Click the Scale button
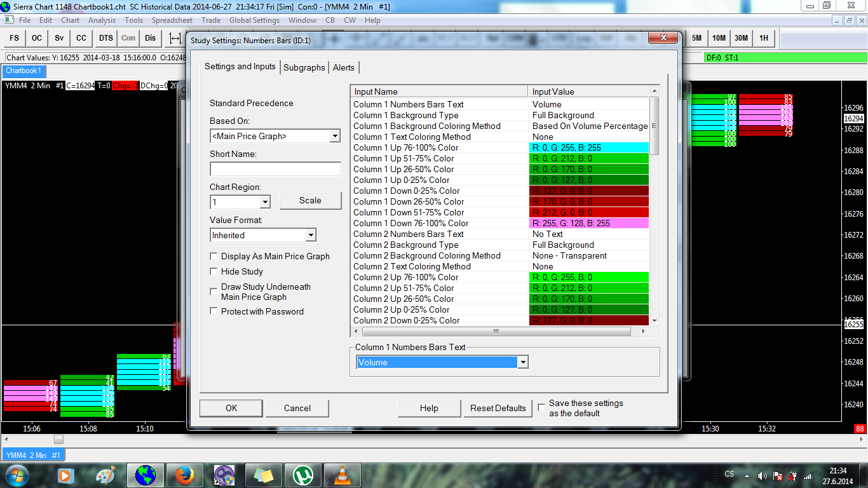This screenshot has height=488, width=868. [x=310, y=201]
